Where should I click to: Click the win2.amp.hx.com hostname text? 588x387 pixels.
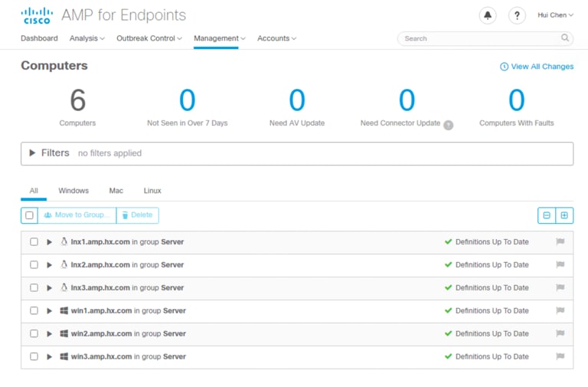tap(101, 333)
